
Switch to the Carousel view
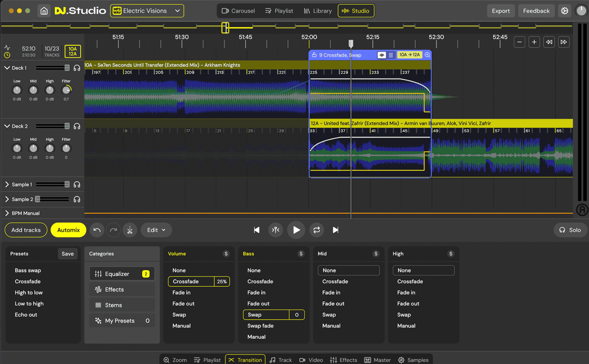[238, 11]
